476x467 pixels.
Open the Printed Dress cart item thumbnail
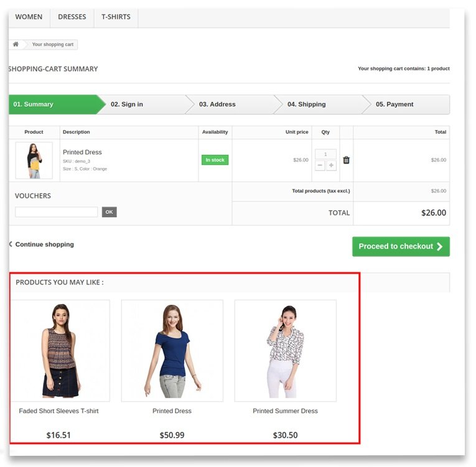(x=34, y=160)
